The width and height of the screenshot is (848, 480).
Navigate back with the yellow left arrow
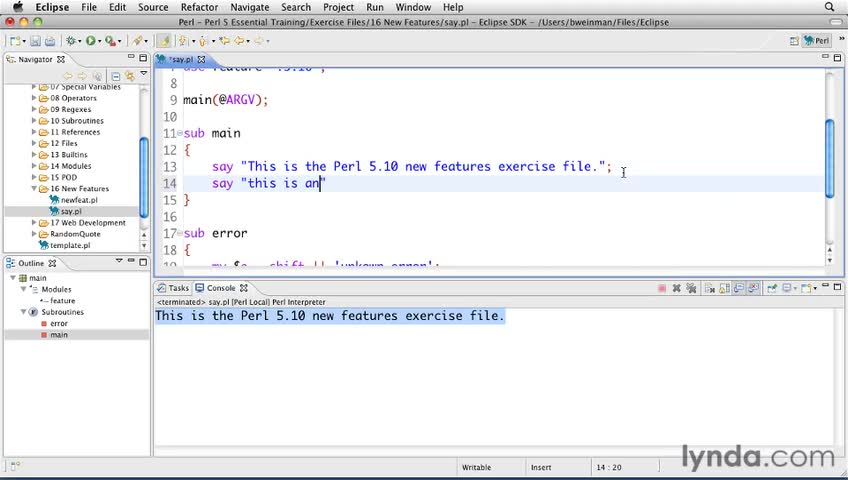pos(239,41)
